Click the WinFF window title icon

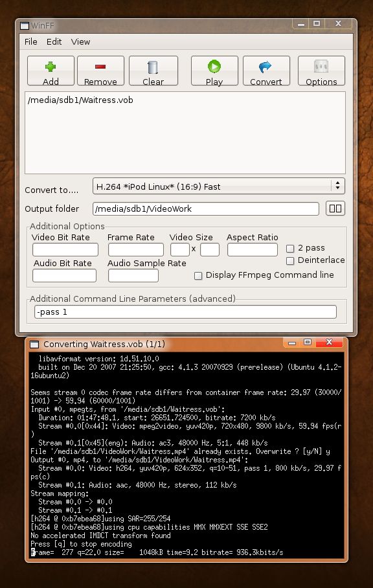[x=25, y=26]
